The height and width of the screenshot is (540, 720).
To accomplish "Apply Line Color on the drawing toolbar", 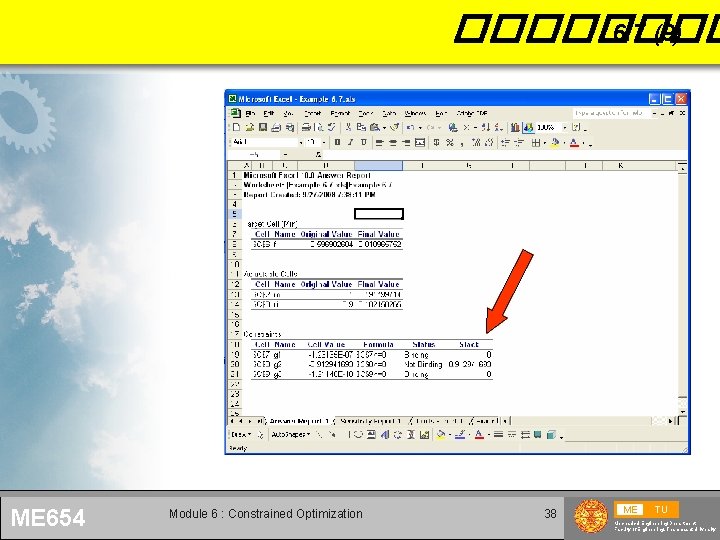I will [460, 434].
